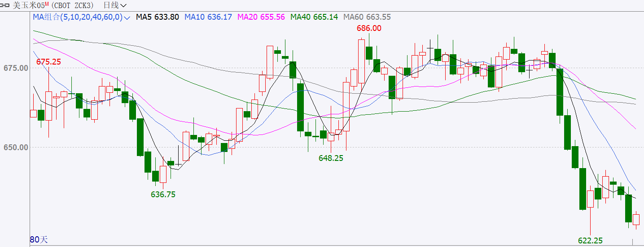The image size is (644, 247).
Task: Click the 686.00 high price label
Action: tap(369, 28)
